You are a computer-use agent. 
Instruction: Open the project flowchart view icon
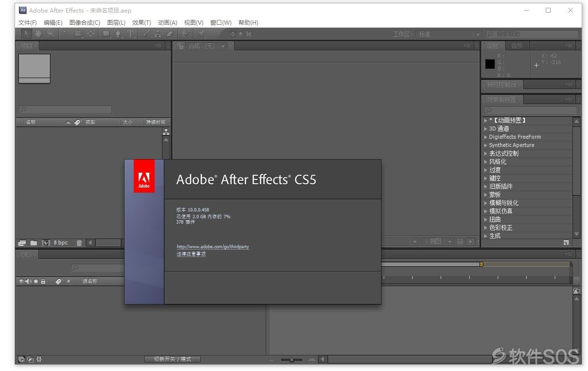(x=166, y=131)
